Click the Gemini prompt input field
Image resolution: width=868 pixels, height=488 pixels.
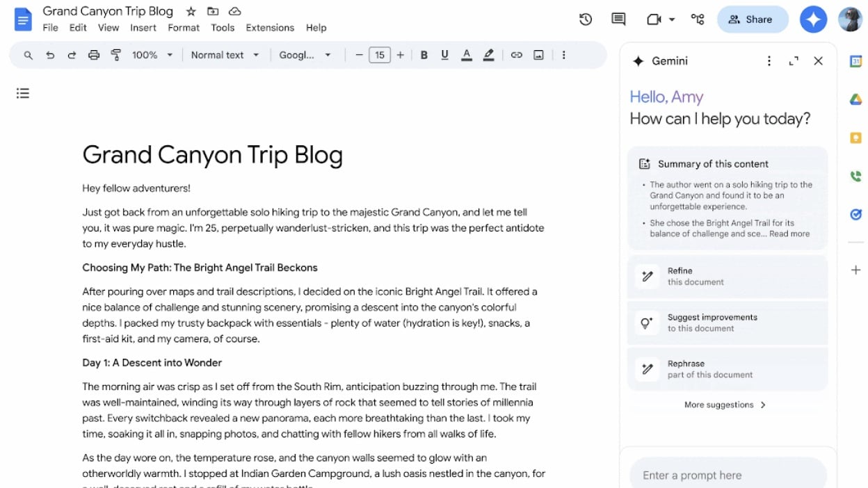728,475
